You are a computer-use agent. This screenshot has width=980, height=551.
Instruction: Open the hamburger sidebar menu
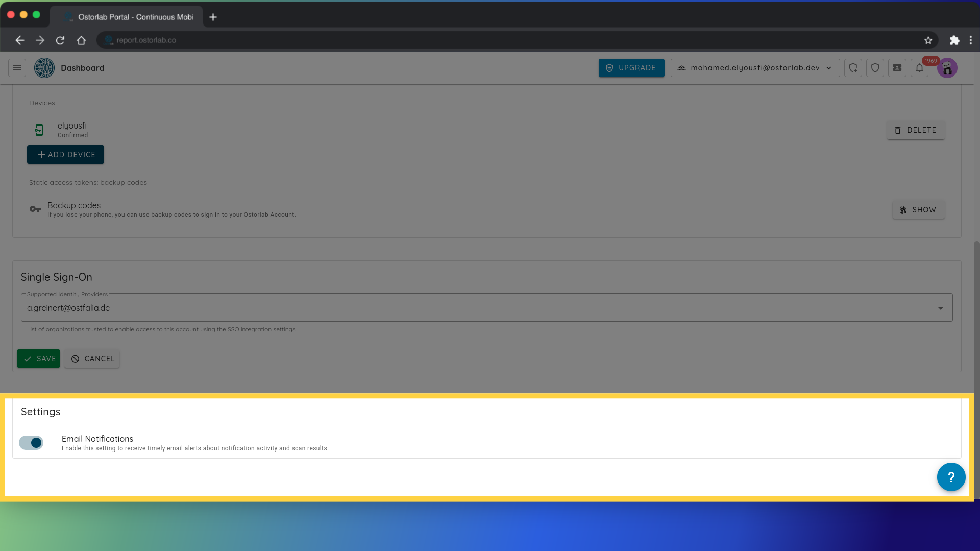coord(17,68)
